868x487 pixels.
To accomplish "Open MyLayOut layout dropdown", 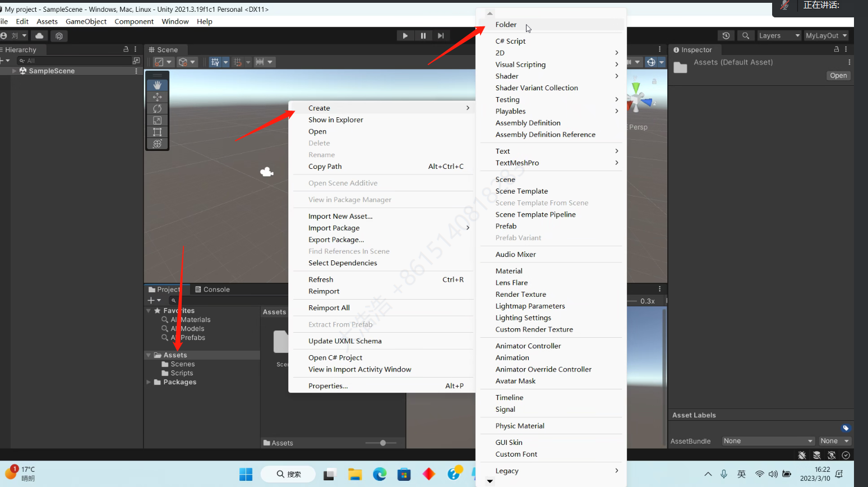I will [827, 35].
